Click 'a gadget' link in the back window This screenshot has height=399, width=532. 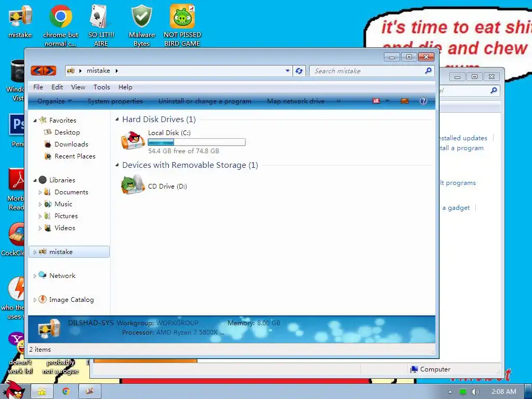[456, 208]
